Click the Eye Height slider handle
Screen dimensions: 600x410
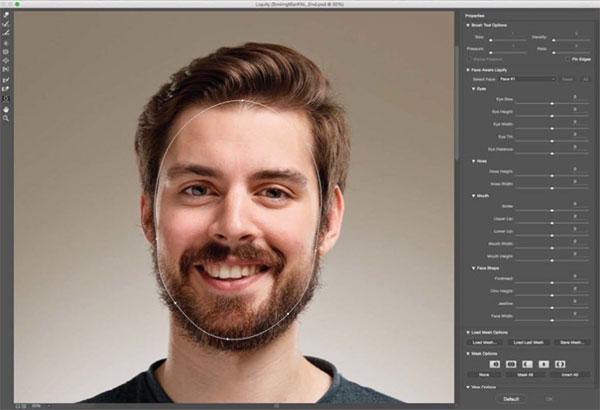(x=552, y=116)
